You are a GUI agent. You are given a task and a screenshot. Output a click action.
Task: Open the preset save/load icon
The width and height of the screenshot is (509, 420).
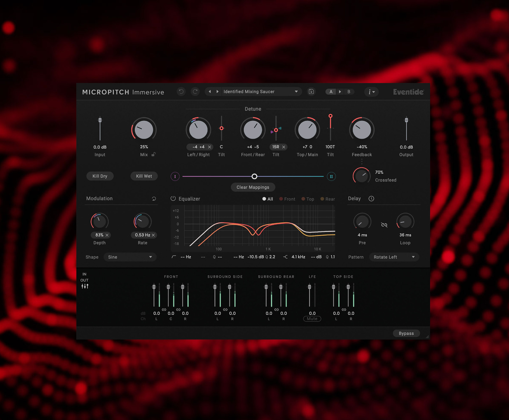pos(311,92)
